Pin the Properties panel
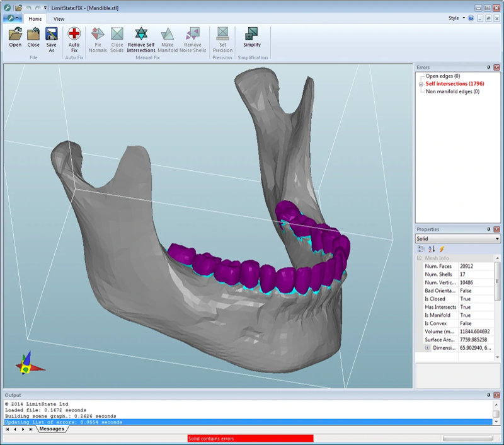504x445 pixels. 489,229
